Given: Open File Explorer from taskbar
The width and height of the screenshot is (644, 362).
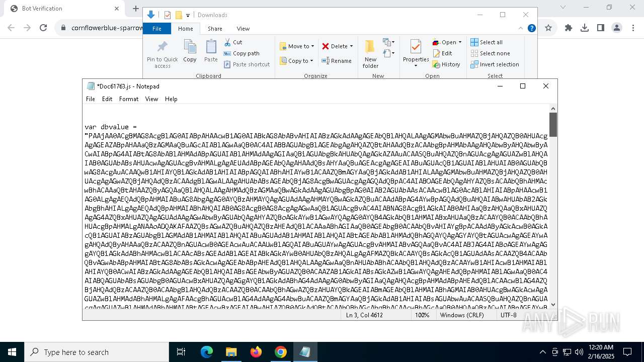Looking at the screenshot, I should coord(231,352).
